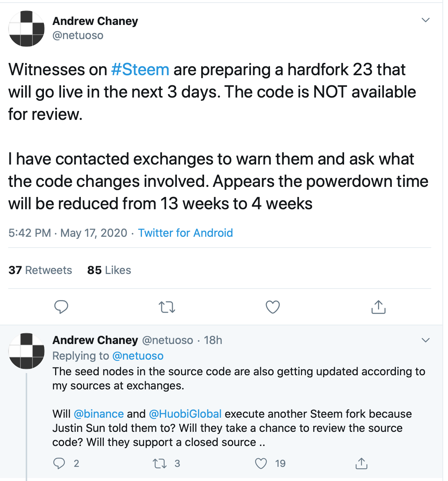The width and height of the screenshot is (448, 481).
Task: Expand the reply tweet's chevron menu
Action: 425,340
